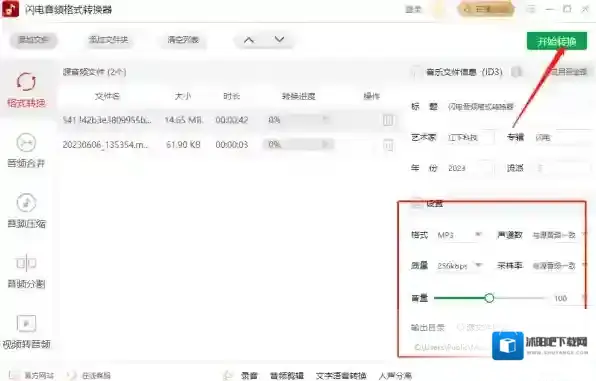Viewport: 596px width, 381px height.
Task: Toggle the 设置 settings section checkbox
Action: (x=417, y=203)
